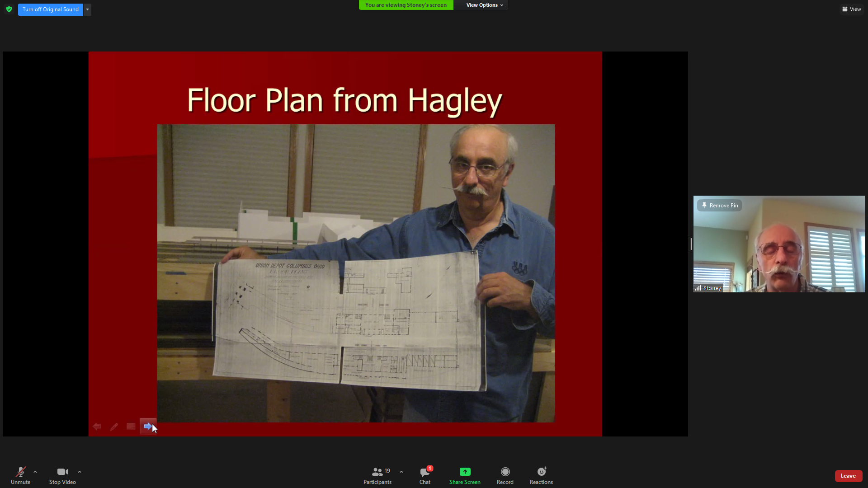
Task: Expand the arrow next to Participants
Action: coord(401,472)
